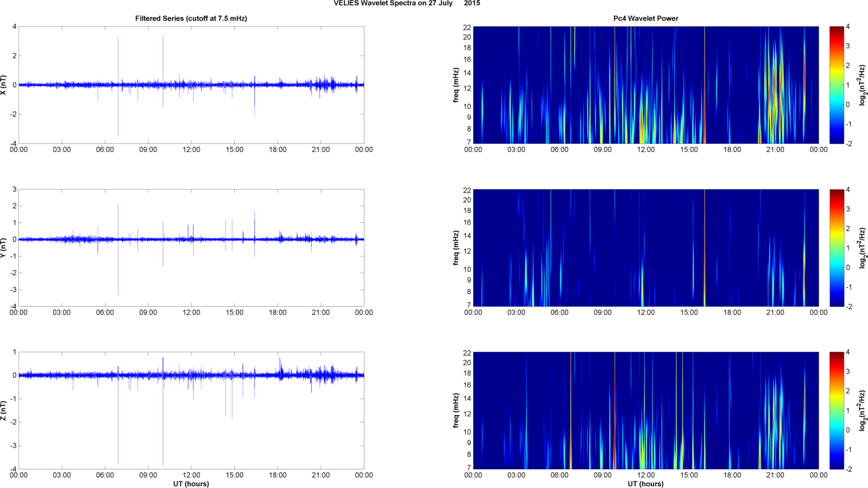Click the top Pc4 wavelet spectrogram
The image size is (868, 488).
pyautogui.click(x=645, y=85)
